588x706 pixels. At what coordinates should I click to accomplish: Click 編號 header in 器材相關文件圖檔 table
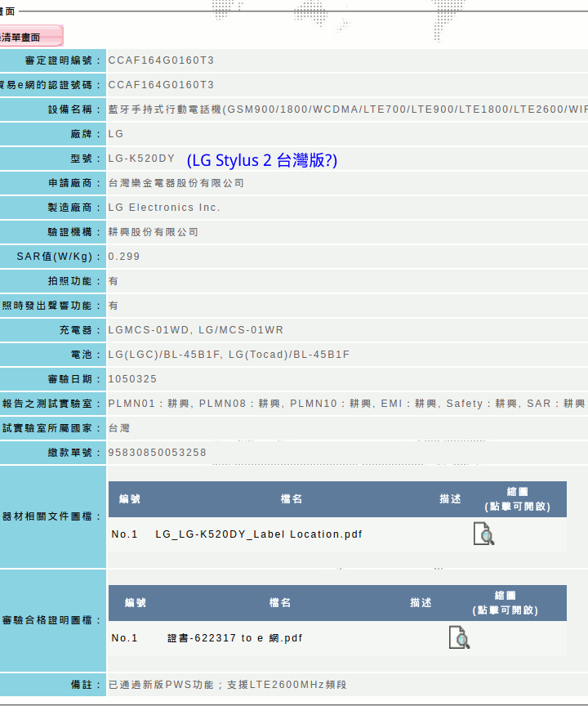coord(130,499)
